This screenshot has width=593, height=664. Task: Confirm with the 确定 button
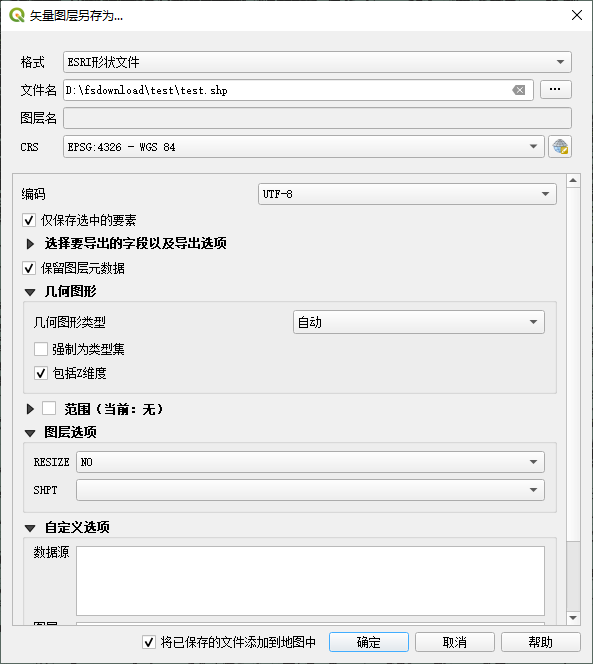click(369, 642)
